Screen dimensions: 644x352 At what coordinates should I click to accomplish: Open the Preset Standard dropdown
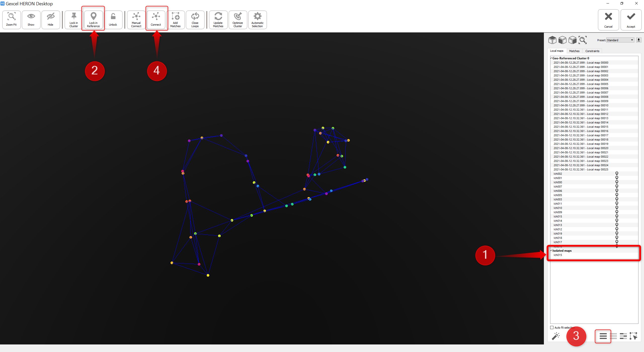[620, 40]
